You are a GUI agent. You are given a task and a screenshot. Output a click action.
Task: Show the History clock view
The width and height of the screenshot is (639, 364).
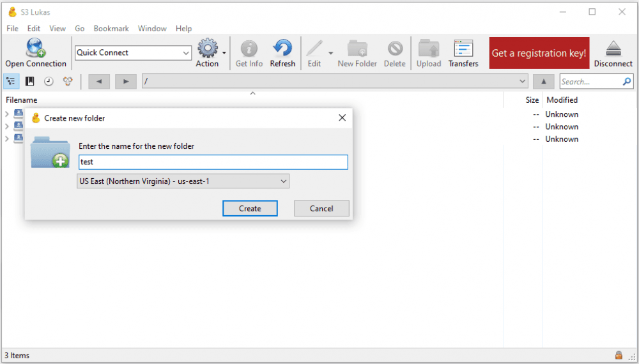click(49, 82)
